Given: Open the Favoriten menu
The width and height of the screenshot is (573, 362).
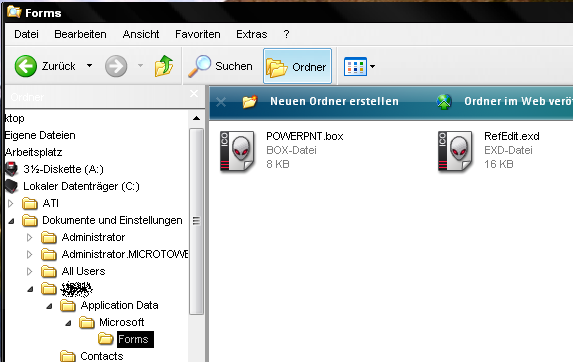Looking at the screenshot, I should pos(198,34).
